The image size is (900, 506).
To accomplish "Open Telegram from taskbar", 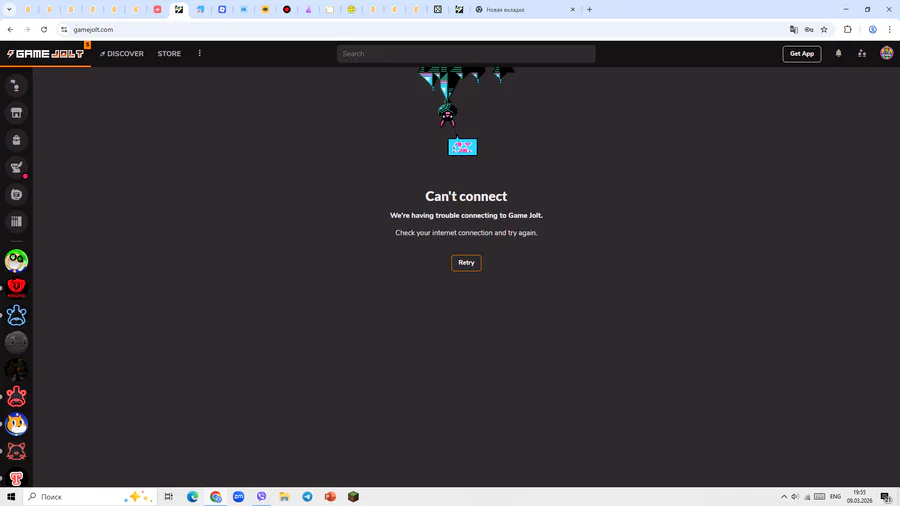I will coord(307,496).
